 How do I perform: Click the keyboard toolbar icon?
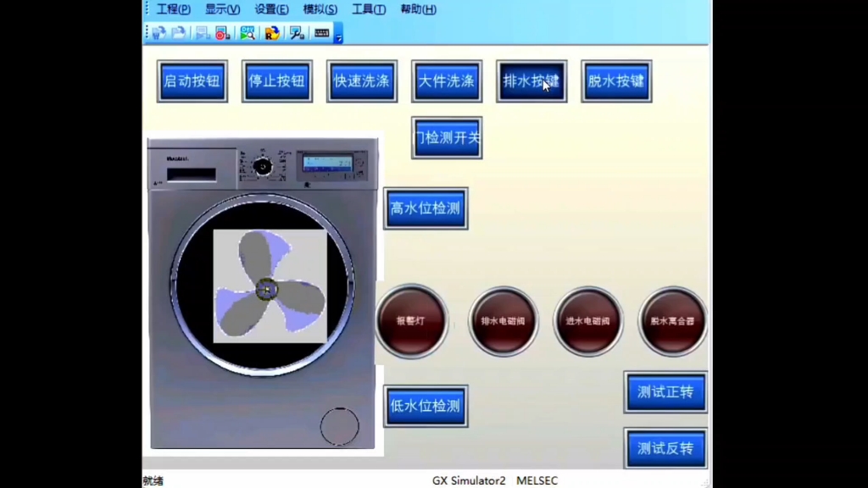tap(321, 33)
